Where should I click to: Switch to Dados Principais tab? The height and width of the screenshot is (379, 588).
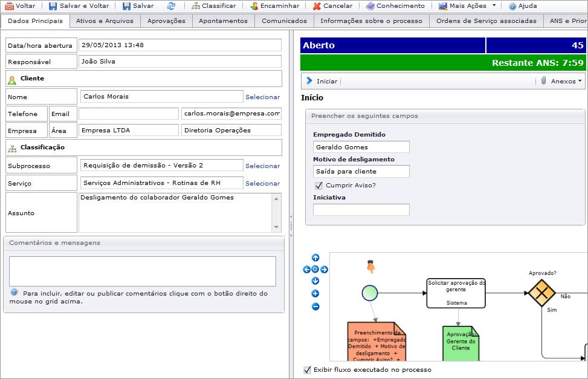point(35,21)
